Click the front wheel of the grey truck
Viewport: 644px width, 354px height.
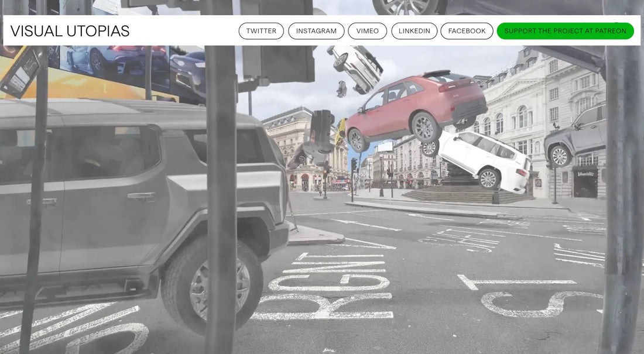point(213,285)
